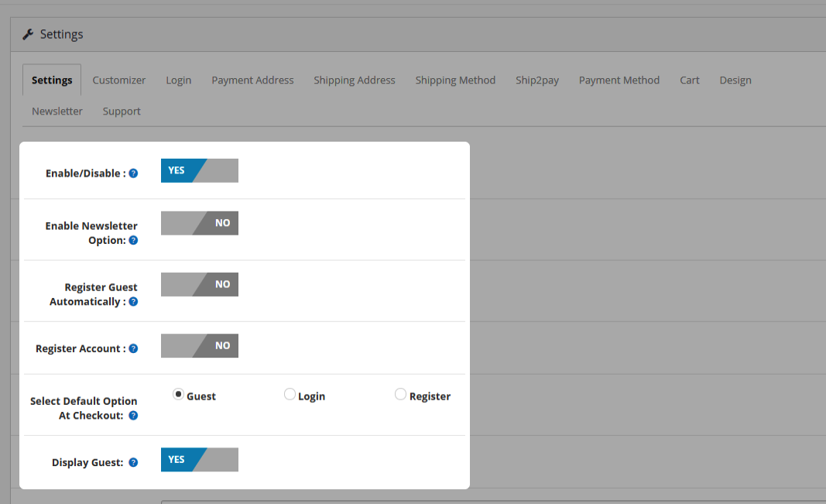Toggle the Register Account switch
The height and width of the screenshot is (504, 826).
[x=200, y=345]
